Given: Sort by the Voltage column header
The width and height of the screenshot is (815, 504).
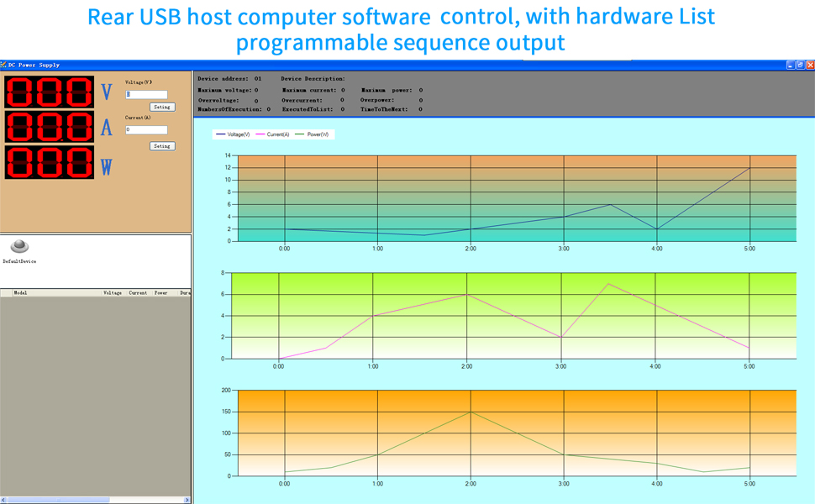Looking at the screenshot, I should click(x=112, y=293).
